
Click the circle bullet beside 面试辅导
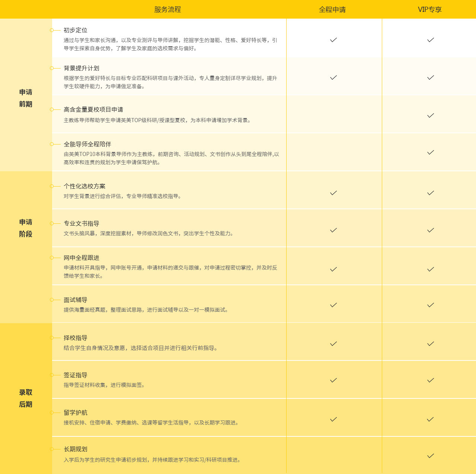(52, 300)
